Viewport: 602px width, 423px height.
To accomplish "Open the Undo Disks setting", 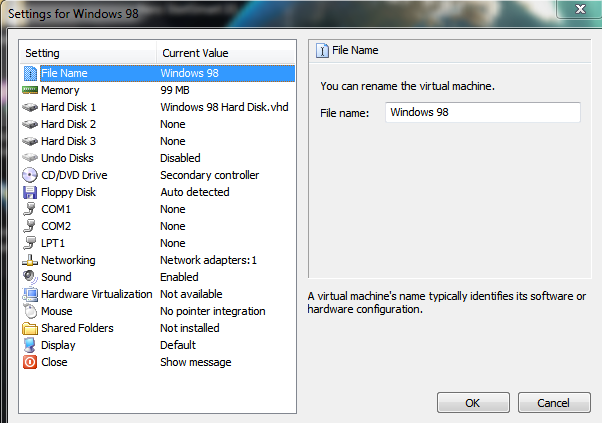I will [157, 158].
